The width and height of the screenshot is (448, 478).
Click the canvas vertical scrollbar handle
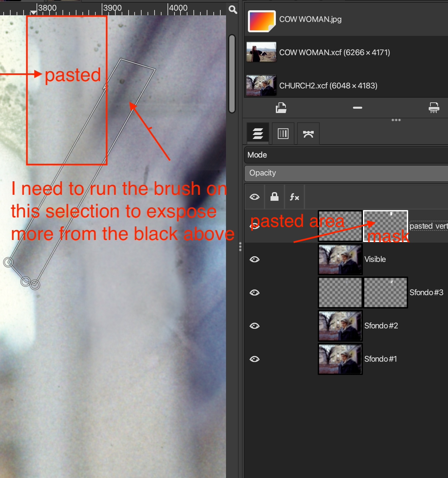pyautogui.click(x=232, y=74)
